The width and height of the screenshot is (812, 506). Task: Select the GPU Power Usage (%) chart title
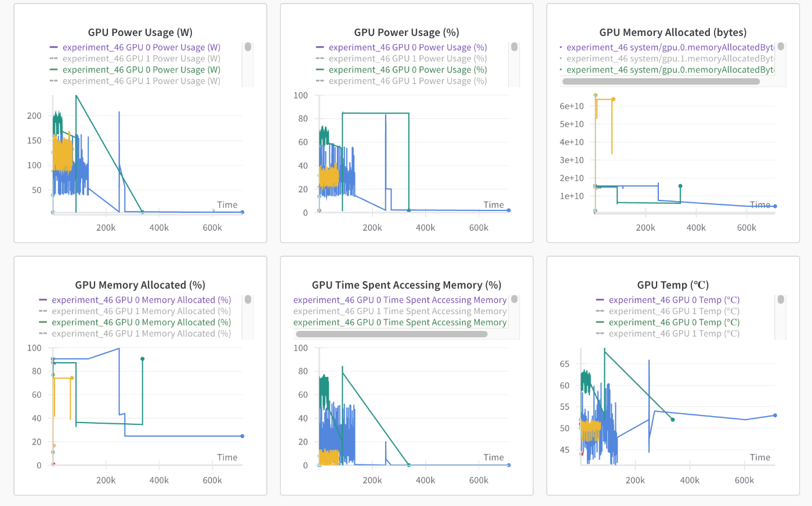tap(407, 32)
